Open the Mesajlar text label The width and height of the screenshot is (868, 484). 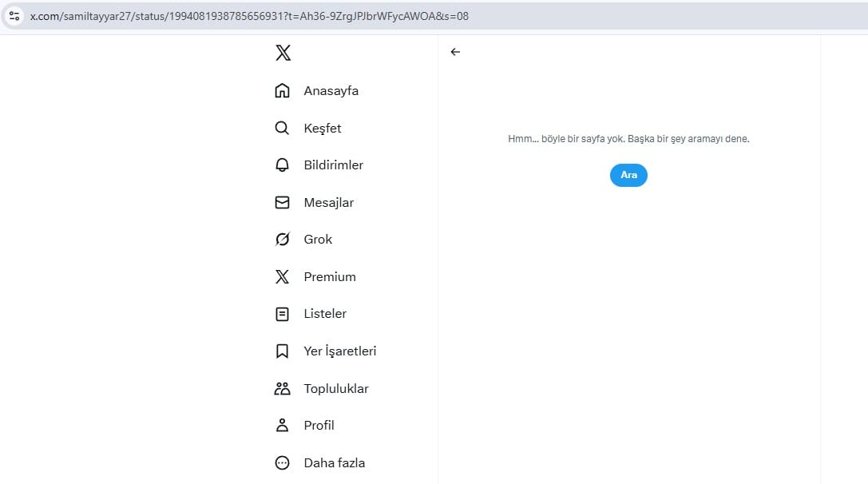pos(328,203)
